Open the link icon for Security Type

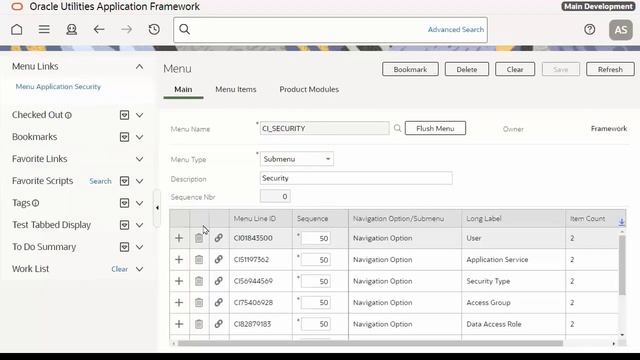(x=219, y=281)
